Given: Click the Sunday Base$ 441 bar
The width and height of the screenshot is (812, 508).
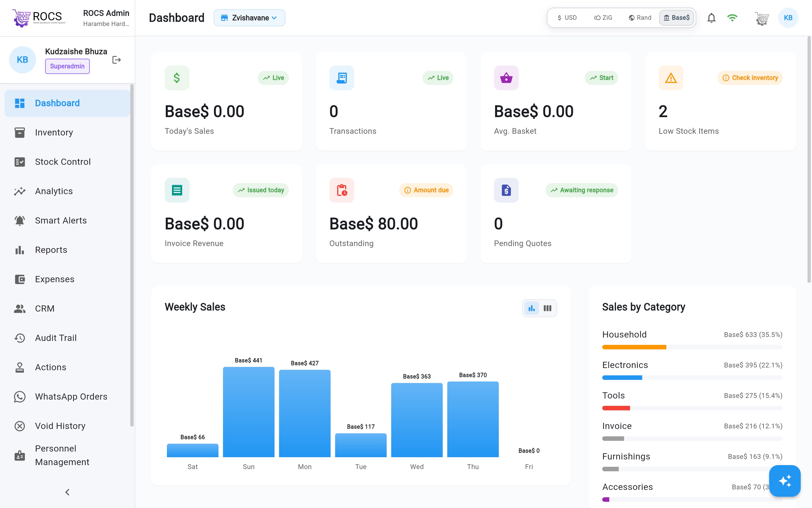Looking at the screenshot, I should pyautogui.click(x=249, y=412).
